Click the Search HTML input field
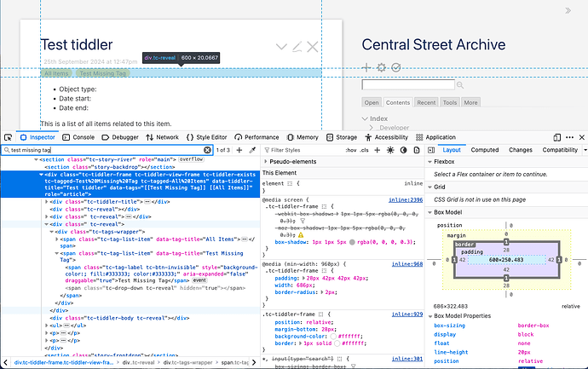The width and height of the screenshot is (588, 369). (x=107, y=150)
